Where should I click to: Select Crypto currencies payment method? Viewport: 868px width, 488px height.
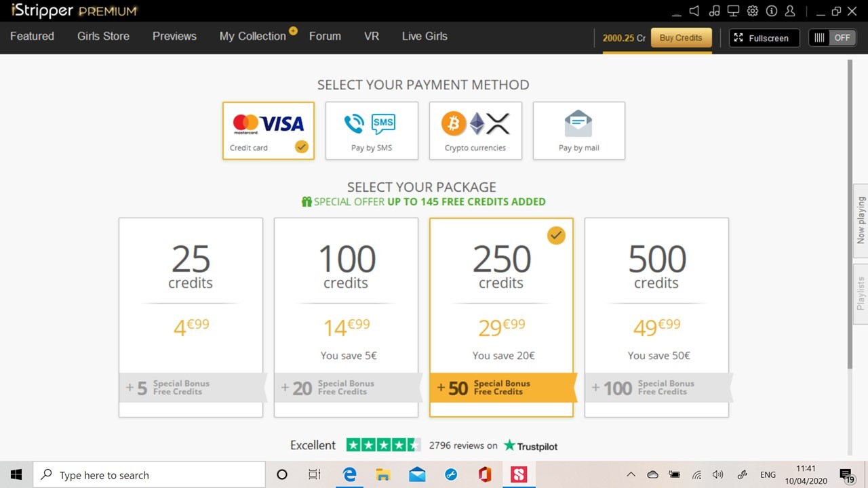coord(475,131)
